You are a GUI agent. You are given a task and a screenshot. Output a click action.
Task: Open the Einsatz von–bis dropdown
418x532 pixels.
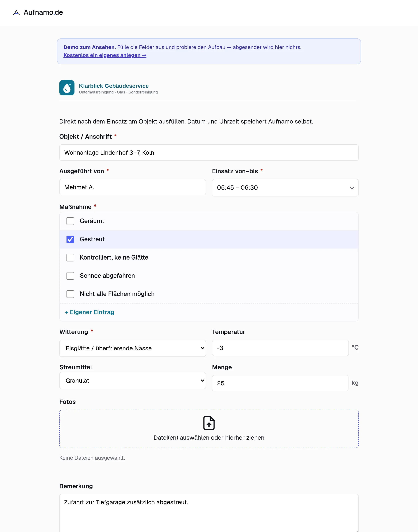(x=285, y=188)
